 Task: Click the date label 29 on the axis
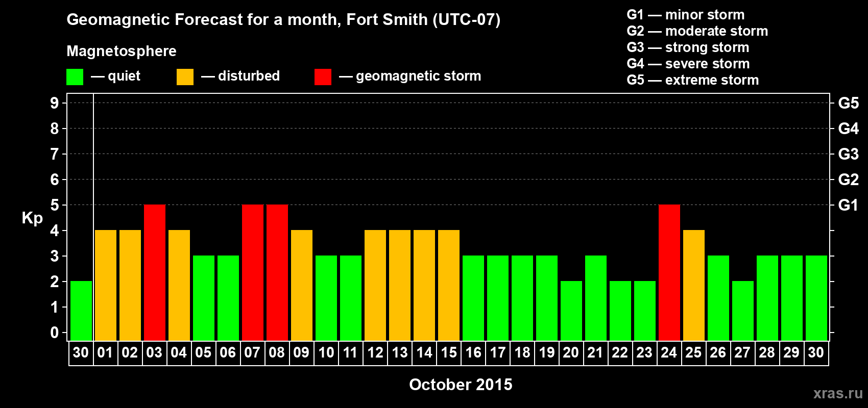(791, 352)
